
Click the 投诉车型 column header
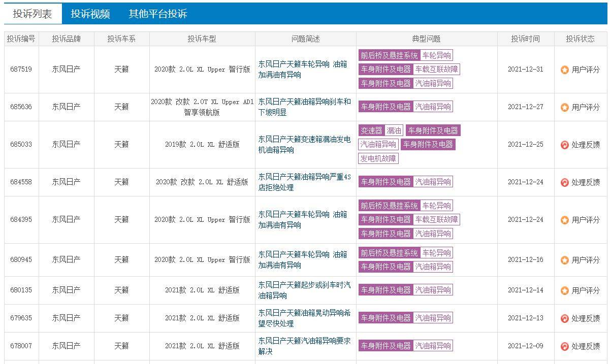coord(202,39)
